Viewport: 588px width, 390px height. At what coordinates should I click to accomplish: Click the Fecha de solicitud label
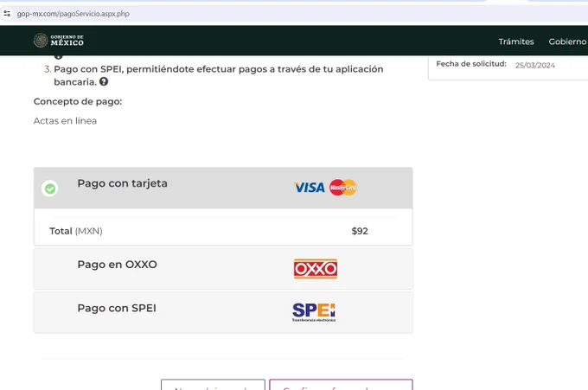pos(471,64)
